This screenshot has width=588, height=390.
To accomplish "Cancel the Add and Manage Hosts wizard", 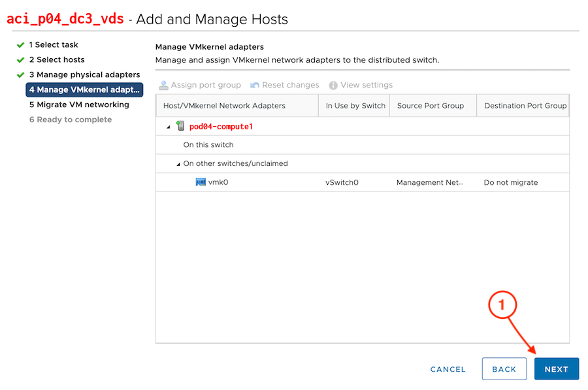I will [x=448, y=369].
